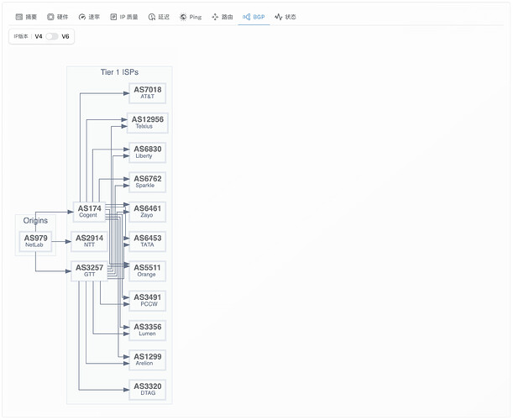The height and width of the screenshot is (420, 513).
Task: Select the 延迟 latency tab
Action: tap(159, 17)
